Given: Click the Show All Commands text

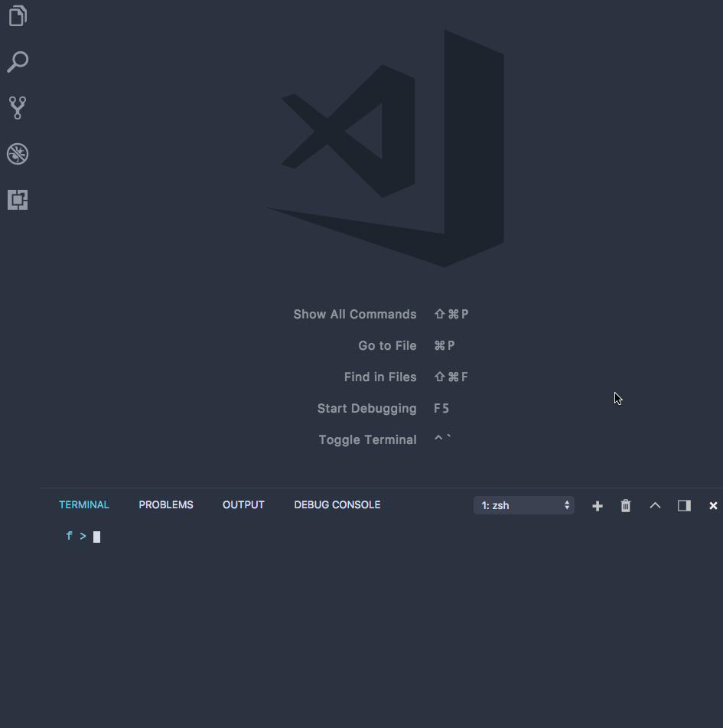Looking at the screenshot, I should [x=355, y=315].
